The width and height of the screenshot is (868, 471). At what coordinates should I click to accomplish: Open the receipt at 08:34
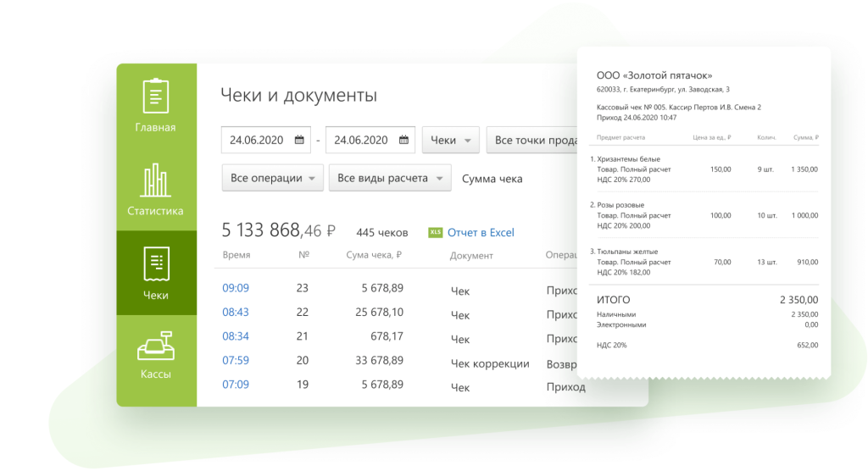click(x=236, y=336)
